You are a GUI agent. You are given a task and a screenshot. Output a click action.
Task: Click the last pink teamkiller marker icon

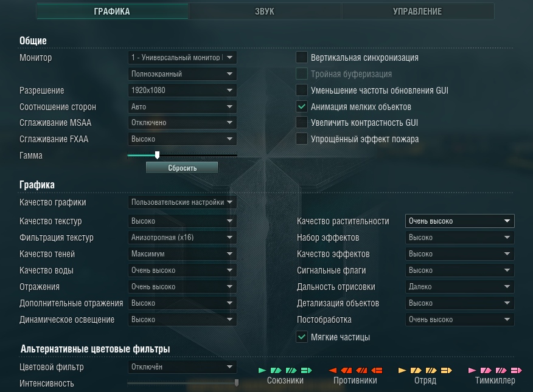[517, 370]
